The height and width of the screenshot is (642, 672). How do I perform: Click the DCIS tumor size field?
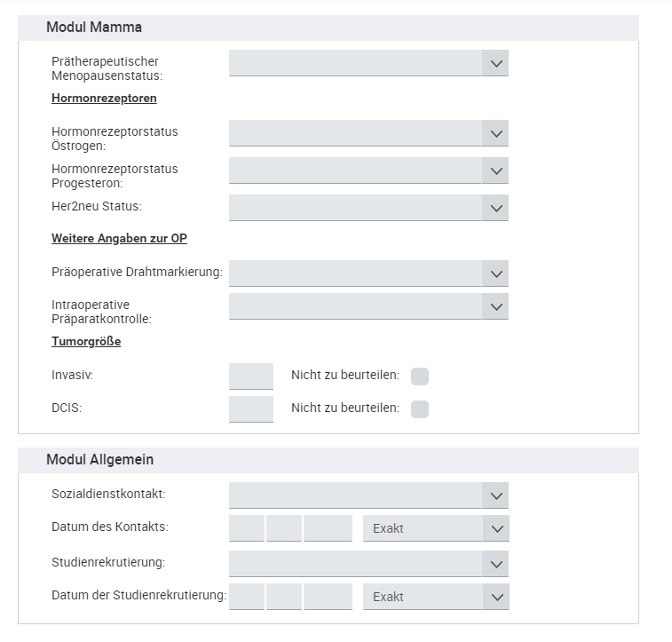click(x=251, y=409)
